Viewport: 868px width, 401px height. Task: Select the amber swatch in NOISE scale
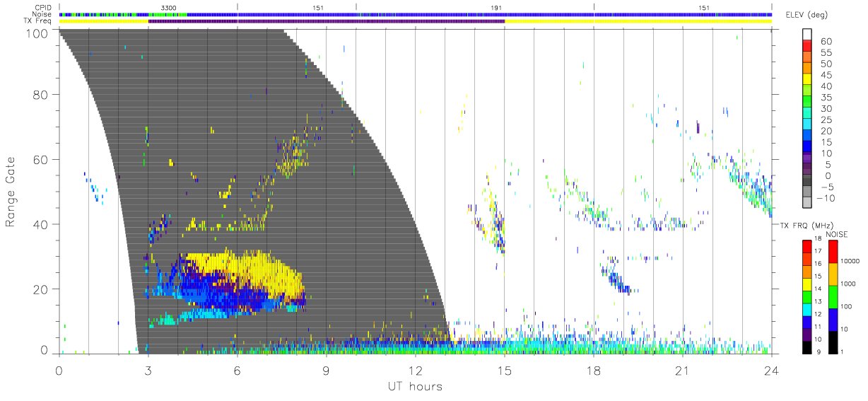[833, 274]
